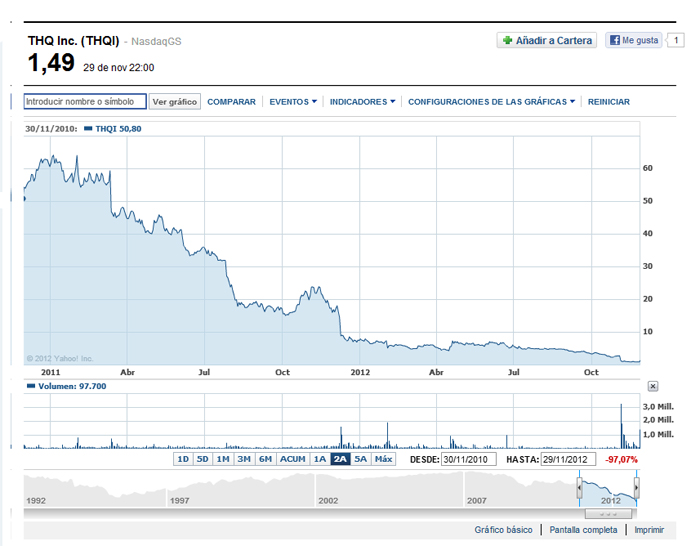The height and width of the screenshot is (546, 700).
Task: Open Configuraciones de las Gráficas dropdown
Action: tap(492, 102)
